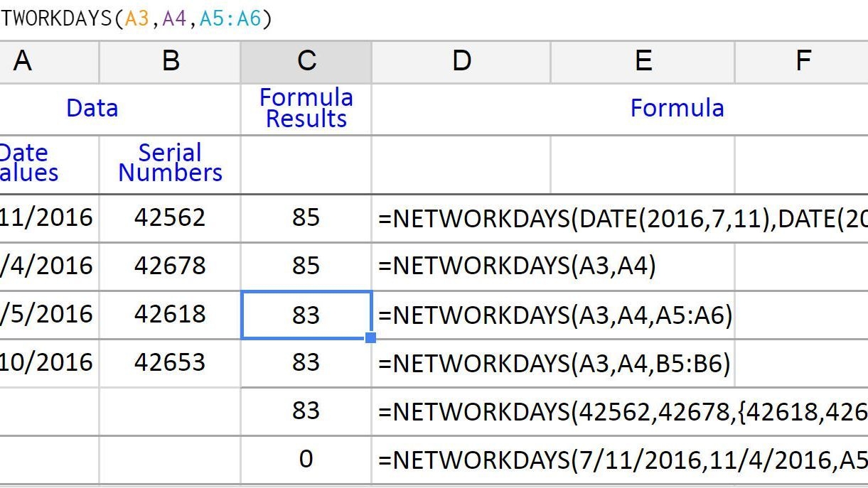Screen dimensions: 868x488
Task: Select column D header
Action: (461, 62)
